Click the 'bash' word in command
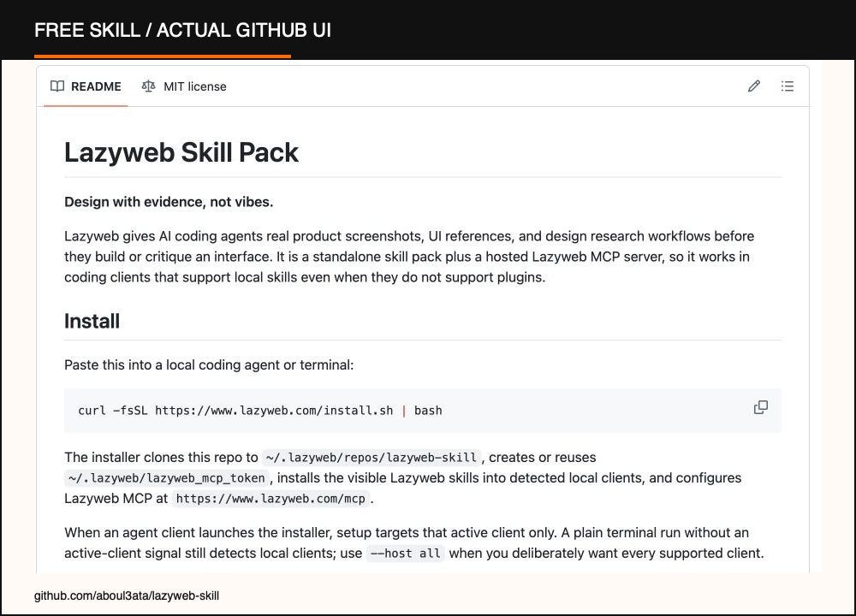Viewport: 856px width, 616px height. tap(428, 411)
